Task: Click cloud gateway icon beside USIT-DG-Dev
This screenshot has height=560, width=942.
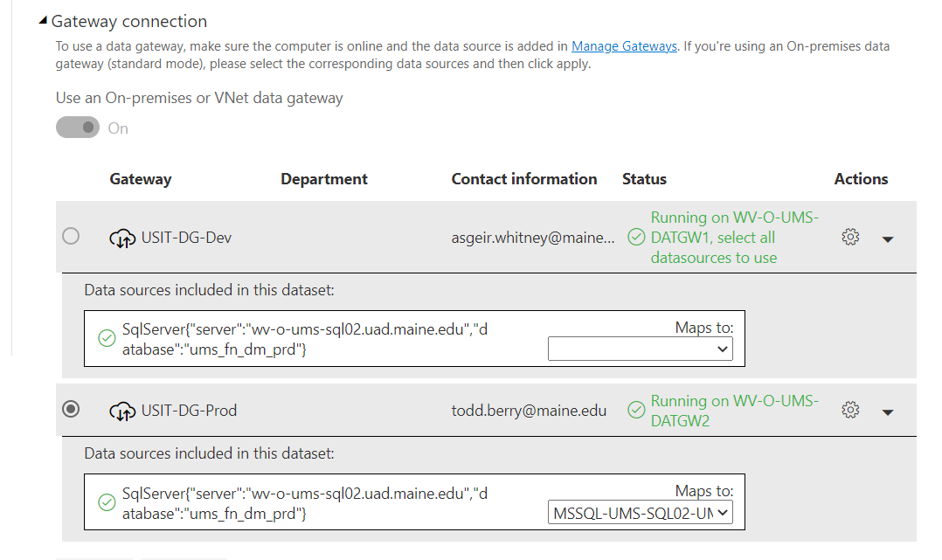Action: click(x=122, y=238)
